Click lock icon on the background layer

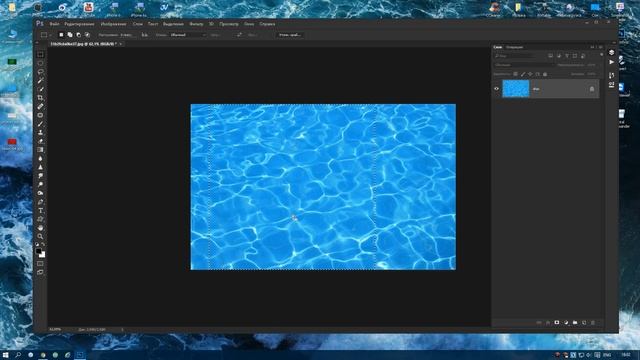click(592, 89)
